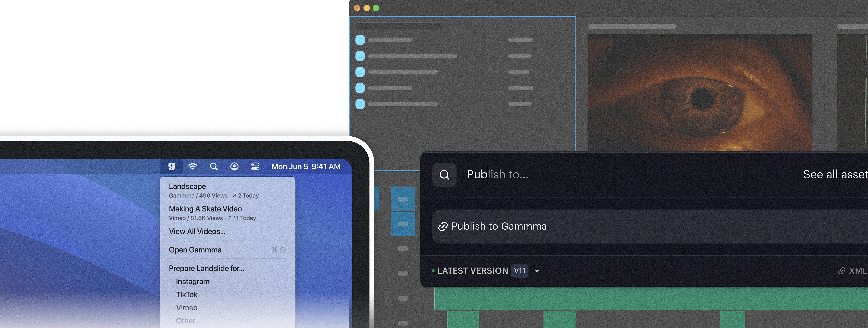Click the Wi-Fi icon in menu bar
868x328 pixels.
pyautogui.click(x=193, y=166)
